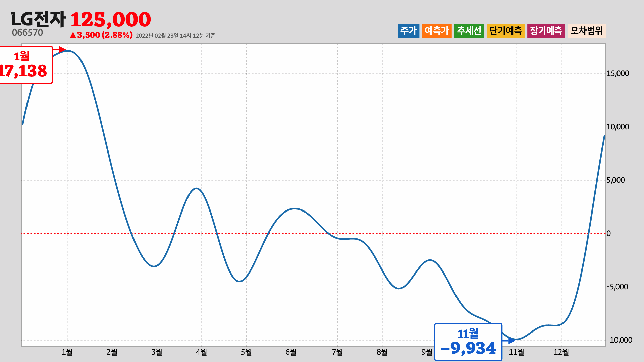
Task: Click the 오차범위 legend label
Action: [587, 31]
